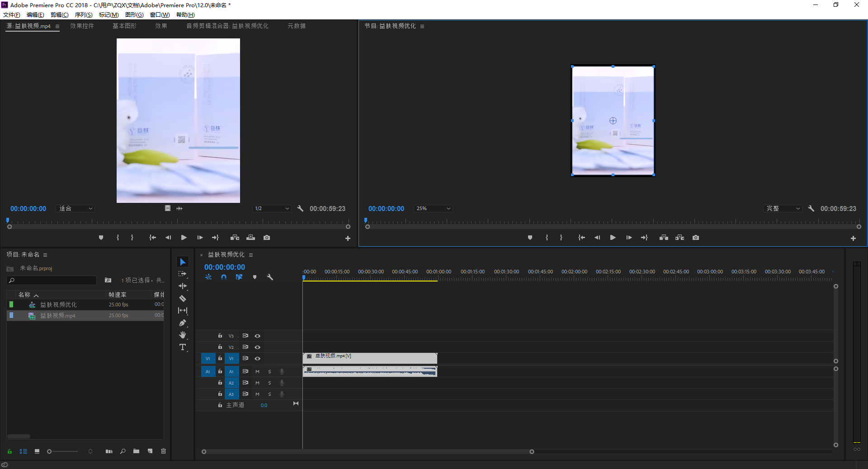Open the 窗口(W) menu
Viewport: 868px width, 469px height.
point(160,15)
